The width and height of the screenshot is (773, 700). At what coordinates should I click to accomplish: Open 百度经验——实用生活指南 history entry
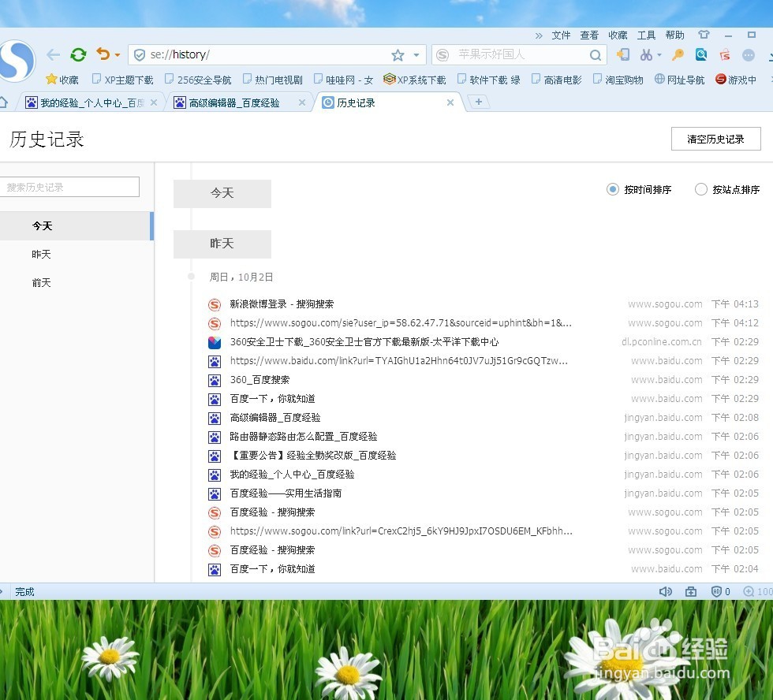point(286,493)
